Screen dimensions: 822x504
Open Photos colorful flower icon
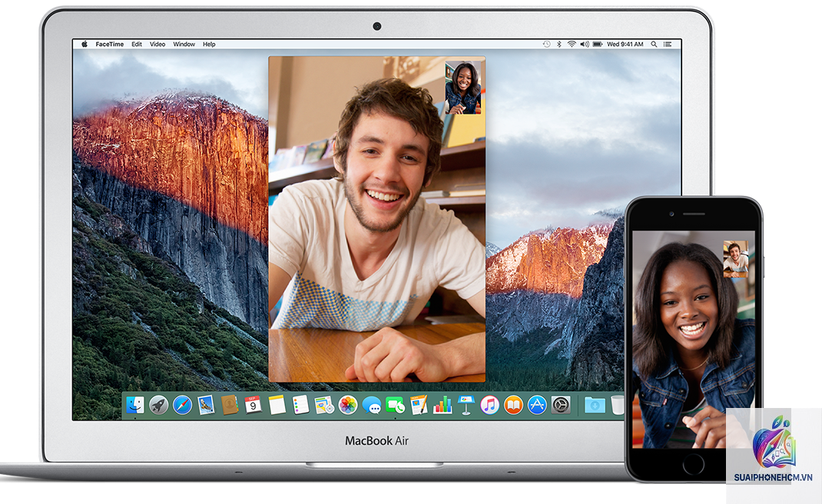[x=347, y=405]
